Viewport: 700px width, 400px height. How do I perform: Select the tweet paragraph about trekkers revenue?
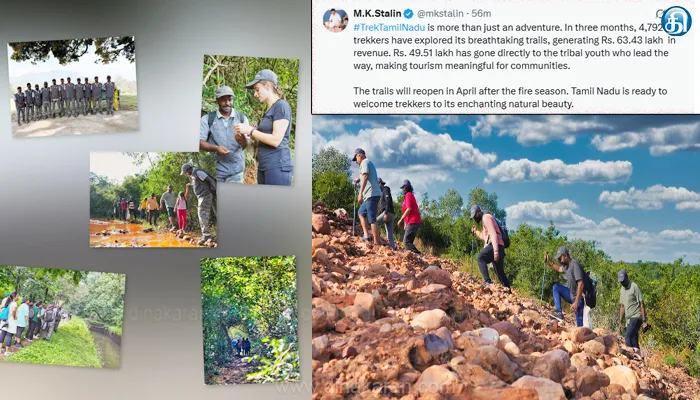(x=514, y=46)
